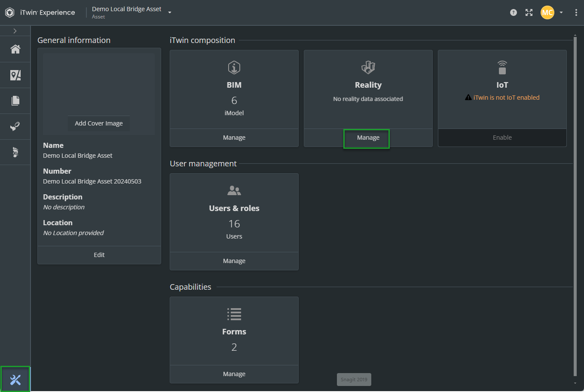Open the map view sidebar icon
Screen dimensions: 584x392
click(15, 75)
